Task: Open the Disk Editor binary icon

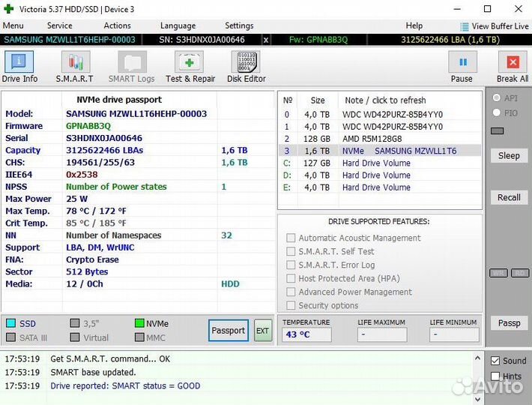Action: pos(246,61)
